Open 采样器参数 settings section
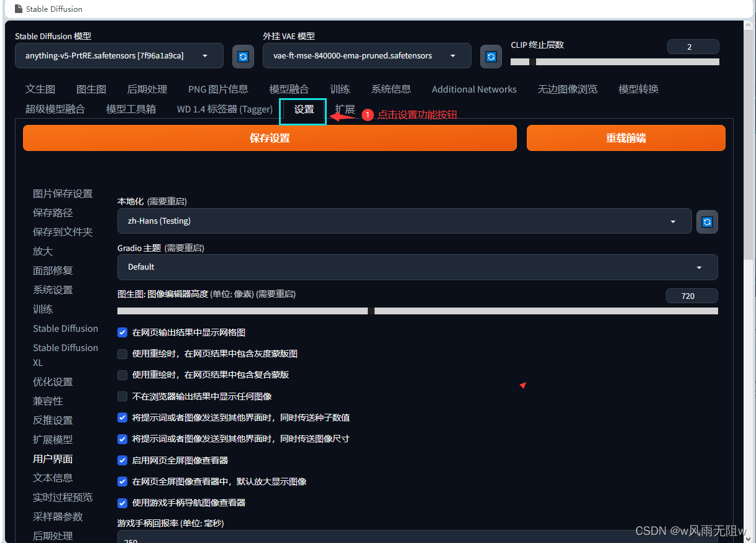Viewport: 756px width, 543px height. (58, 516)
